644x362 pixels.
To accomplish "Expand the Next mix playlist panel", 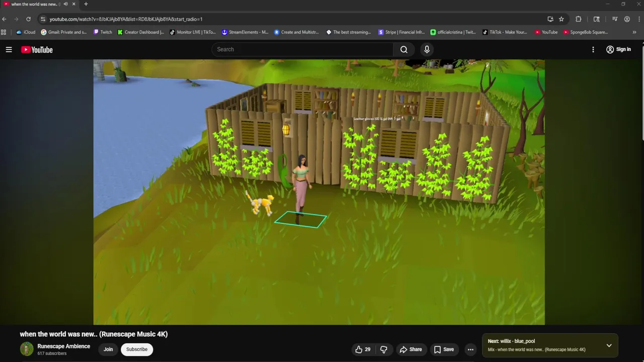I will (609, 345).
